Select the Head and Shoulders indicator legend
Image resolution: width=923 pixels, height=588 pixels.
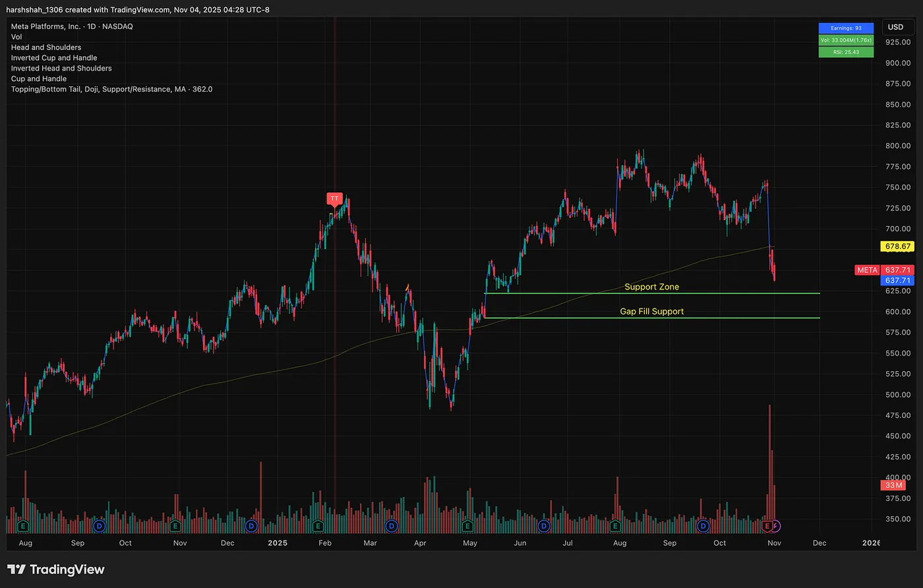click(x=46, y=47)
